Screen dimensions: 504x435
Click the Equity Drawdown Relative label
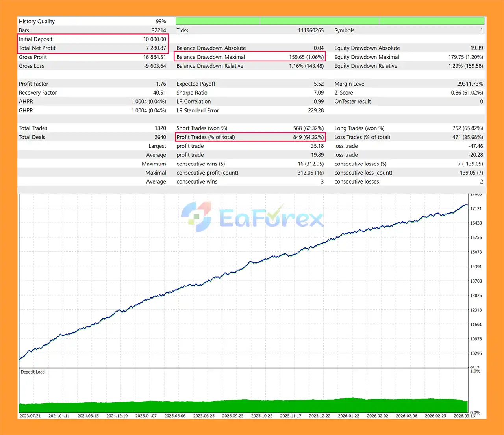point(365,66)
